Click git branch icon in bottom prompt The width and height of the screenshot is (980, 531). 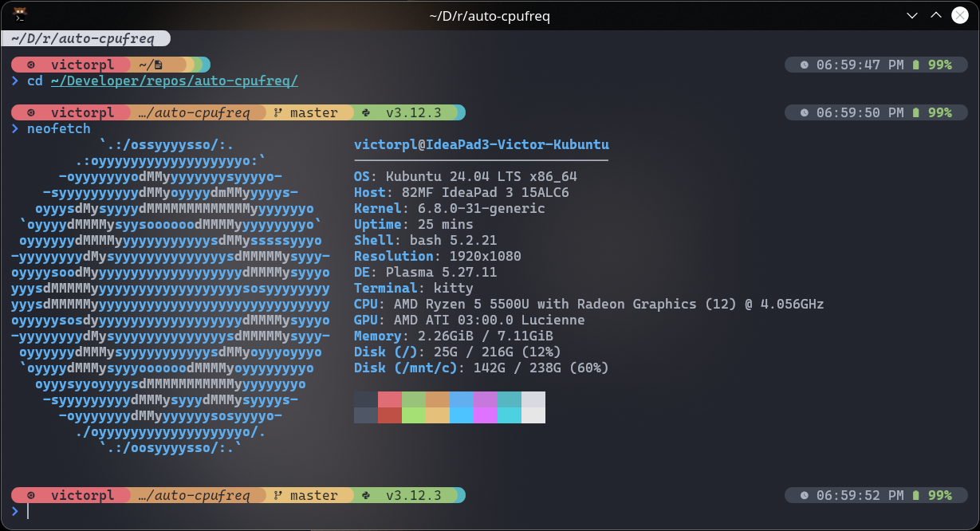(x=277, y=495)
